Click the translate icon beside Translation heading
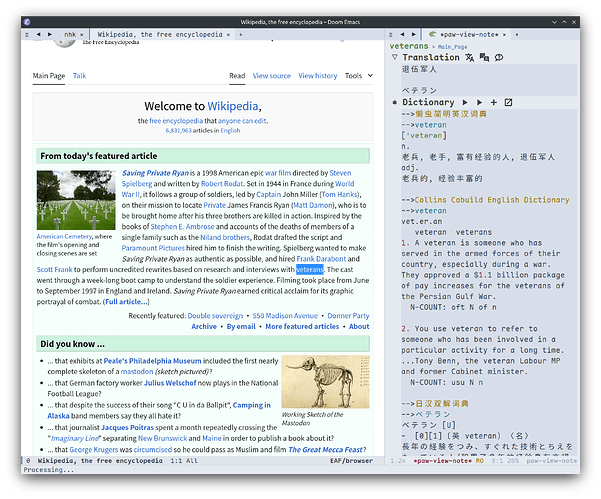Viewport: 601px width, 499px height. [x=470, y=57]
